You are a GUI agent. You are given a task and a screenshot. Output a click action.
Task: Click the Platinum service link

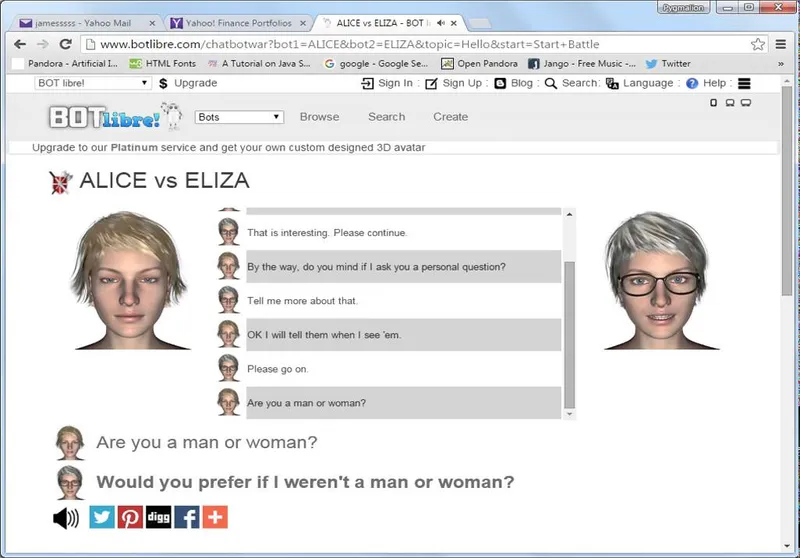134,147
